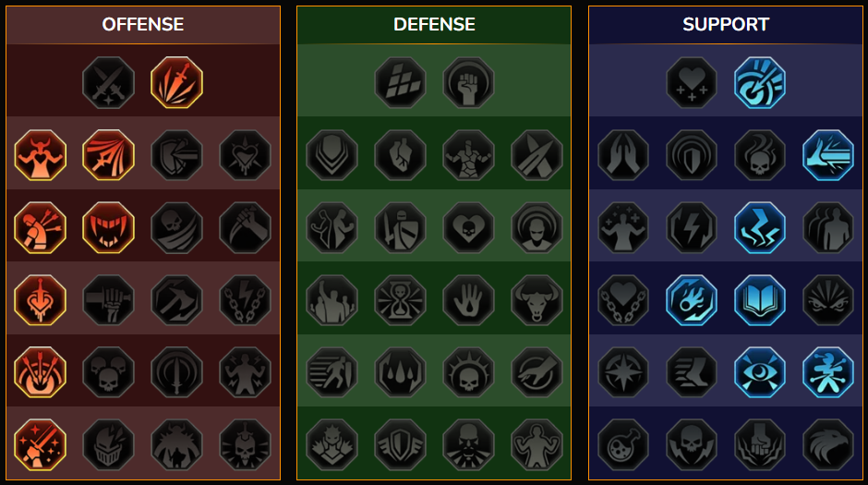868x485 pixels.
Task: Select the sparkling sword strike mastery
Action: point(40,444)
